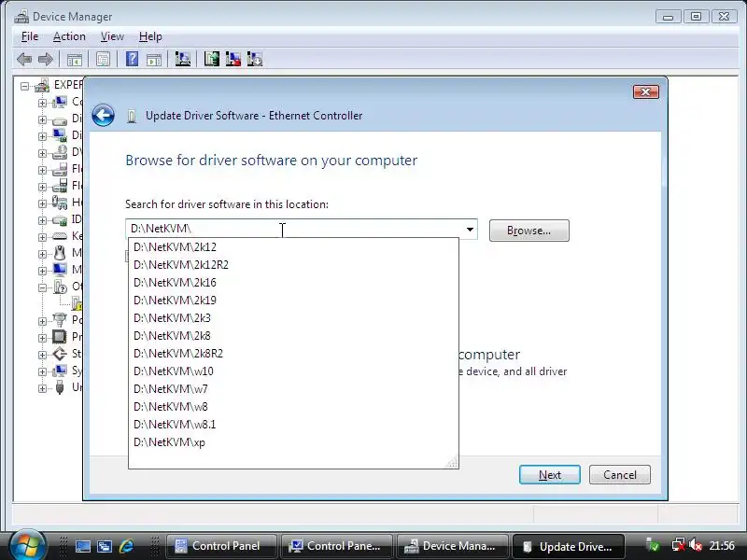Open the Properties toolbar icon
The width and height of the screenshot is (747, 560).
click(x=103, y=60)
